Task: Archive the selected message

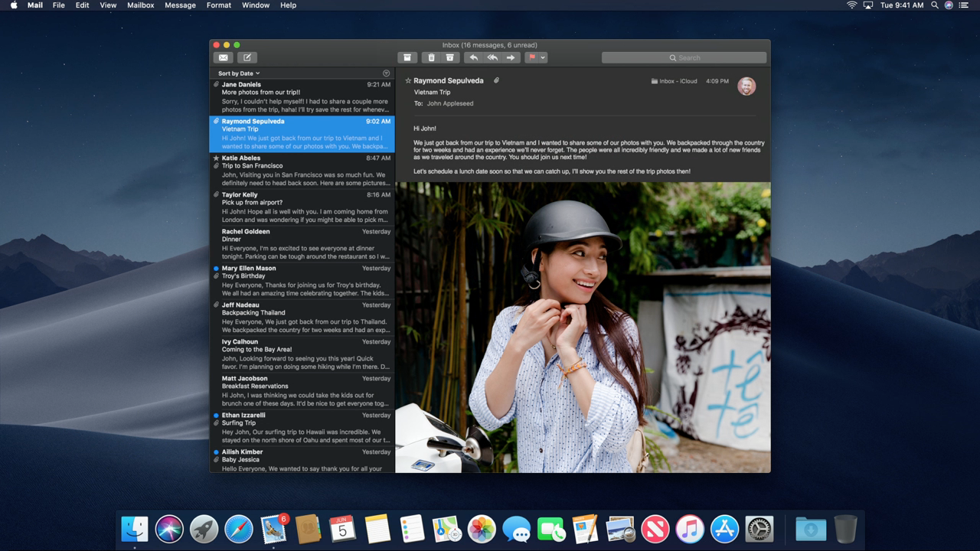Action: click(407, 57)
